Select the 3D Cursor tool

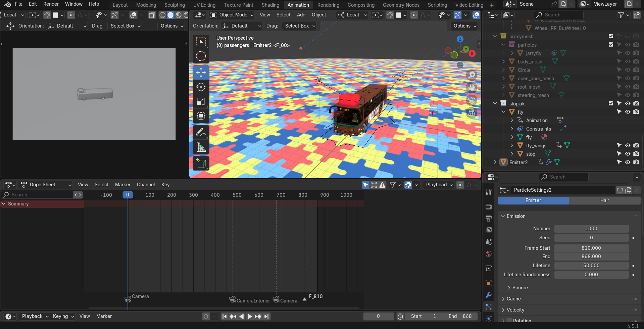point(201,56)
